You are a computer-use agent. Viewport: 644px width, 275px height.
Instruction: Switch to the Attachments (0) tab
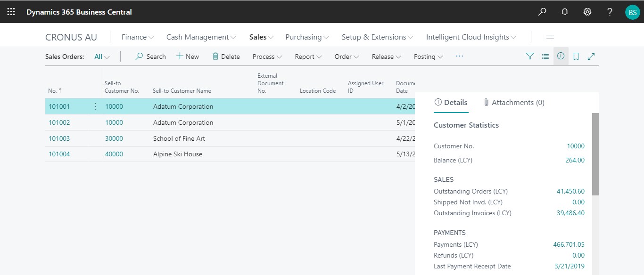514,103
